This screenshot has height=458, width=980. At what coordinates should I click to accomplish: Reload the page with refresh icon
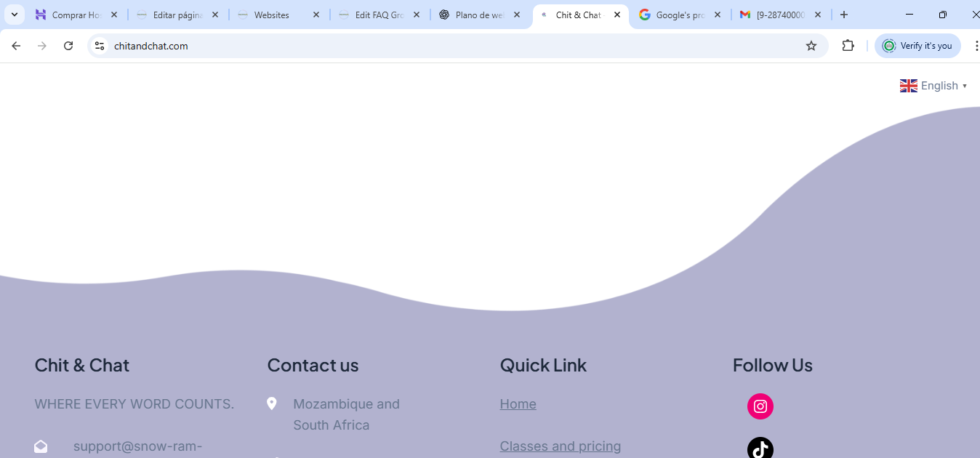[68, 46]
